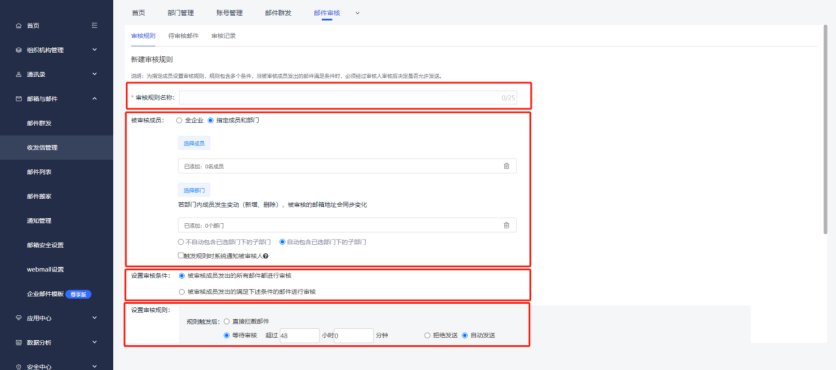Switch to the 首页 top tab
The width and height of the screenshot is (836, 370).
138,13
